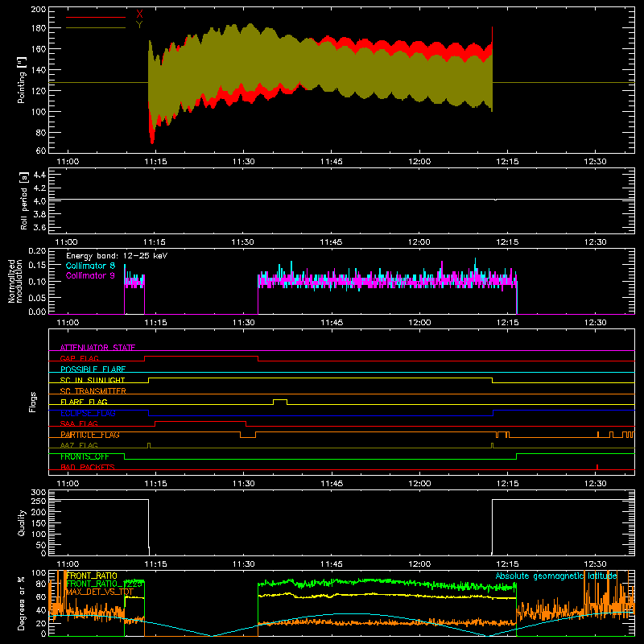Click the FRONTS_OFF label
The width and height of the screenshot is (644, 644).
(x=85, y=456)
